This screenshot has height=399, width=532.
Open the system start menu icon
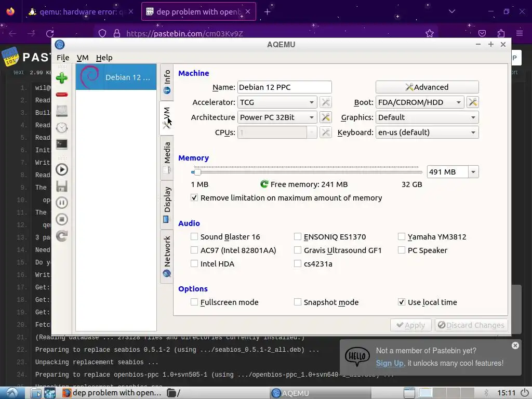tap(12, 393)
